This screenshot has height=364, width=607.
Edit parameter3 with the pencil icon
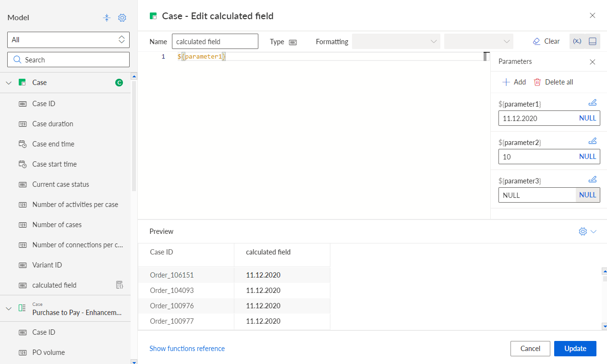pos(593,180)
